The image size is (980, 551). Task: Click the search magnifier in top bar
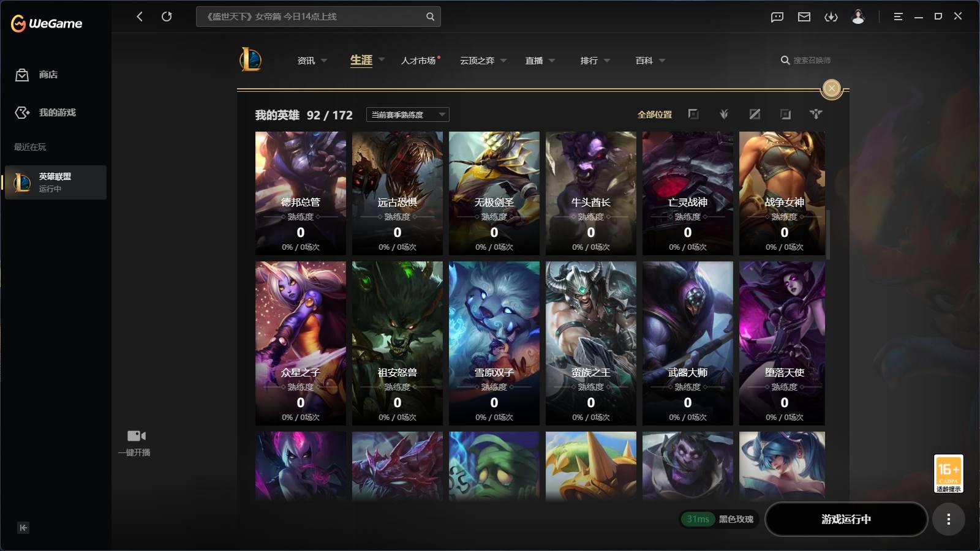(x=431, y=17)
